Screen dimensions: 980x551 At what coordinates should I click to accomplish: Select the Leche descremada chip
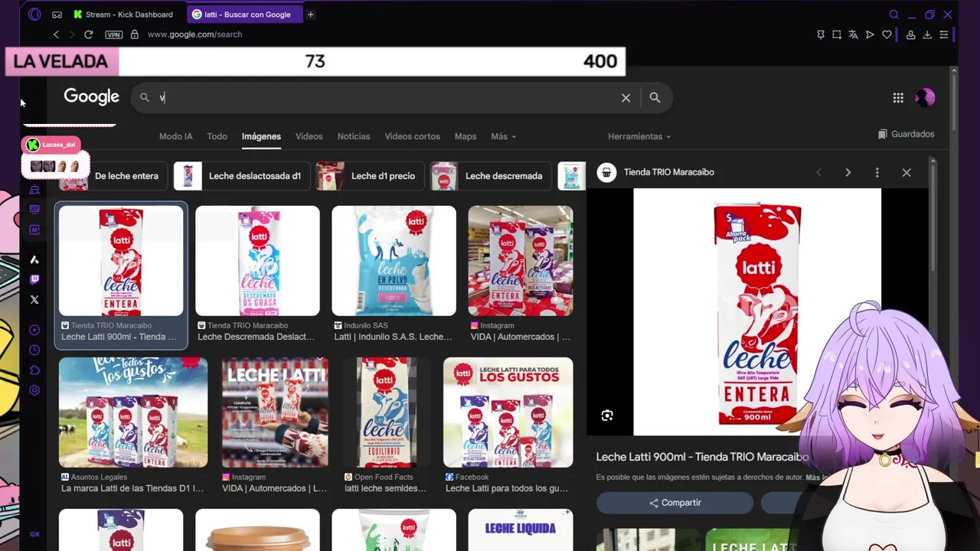(489, 176)
